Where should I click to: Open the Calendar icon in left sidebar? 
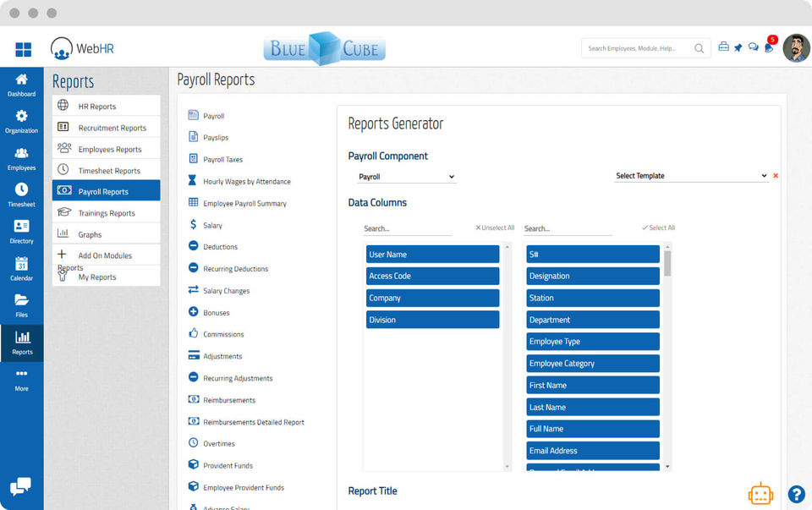tap(21, 264)
